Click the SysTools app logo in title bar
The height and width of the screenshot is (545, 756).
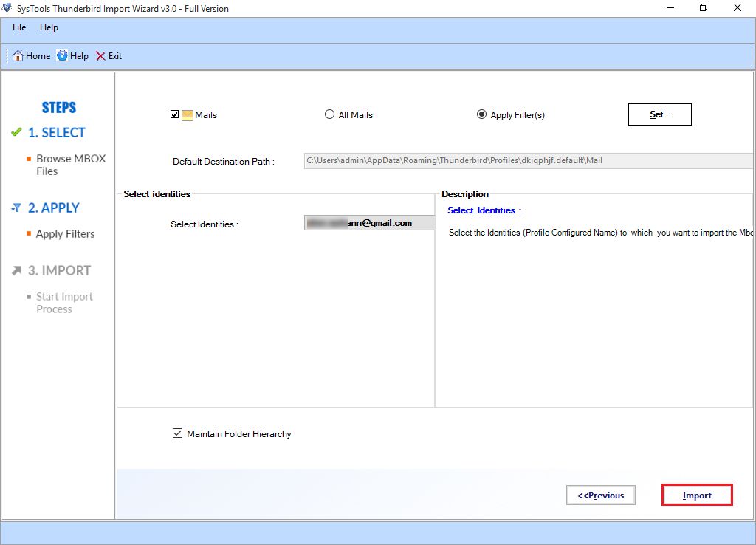pos(7,8)
